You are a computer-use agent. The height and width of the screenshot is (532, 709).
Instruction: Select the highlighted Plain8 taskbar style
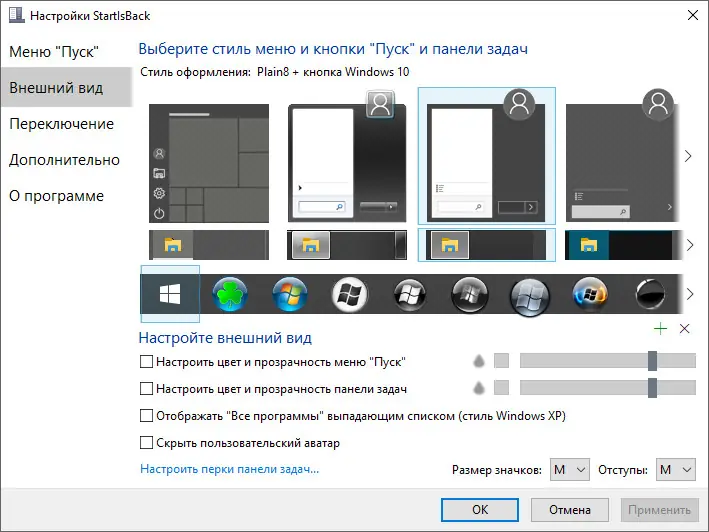[487, 245]
